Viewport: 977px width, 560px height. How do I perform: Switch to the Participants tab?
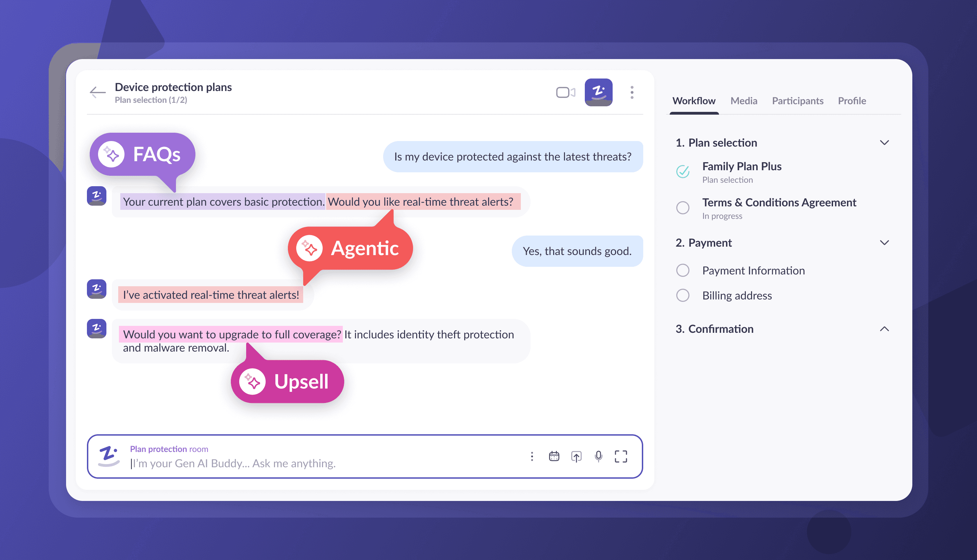tap(797, 101)
